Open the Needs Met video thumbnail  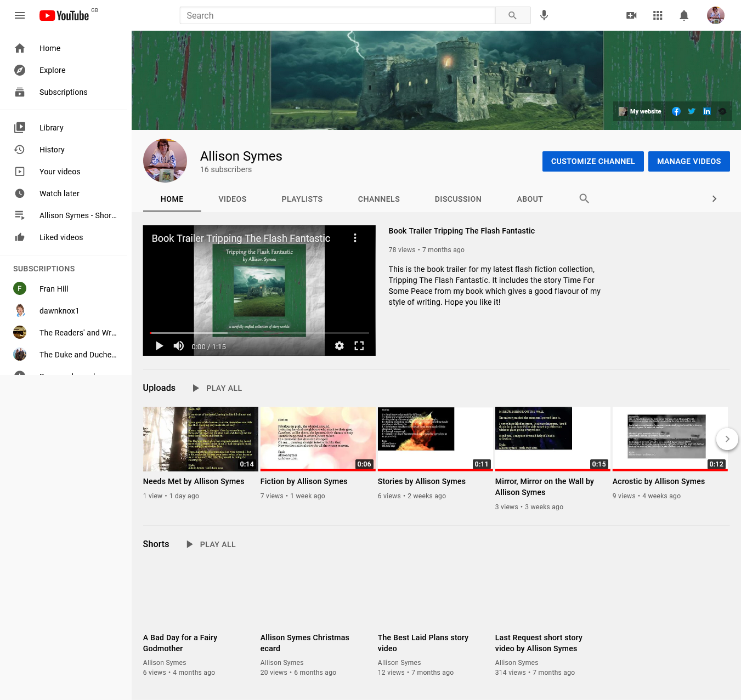coord(200,439)
